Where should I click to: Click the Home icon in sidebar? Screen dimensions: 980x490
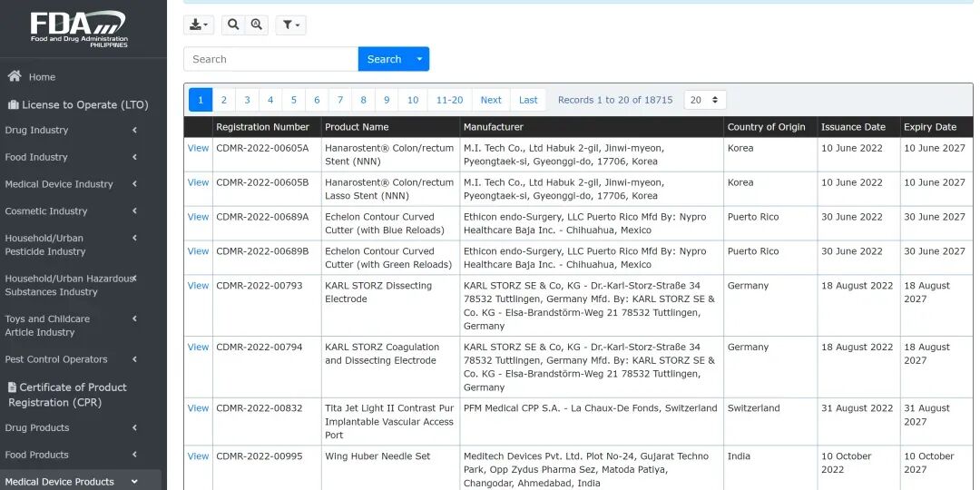(x=15, y=77)
